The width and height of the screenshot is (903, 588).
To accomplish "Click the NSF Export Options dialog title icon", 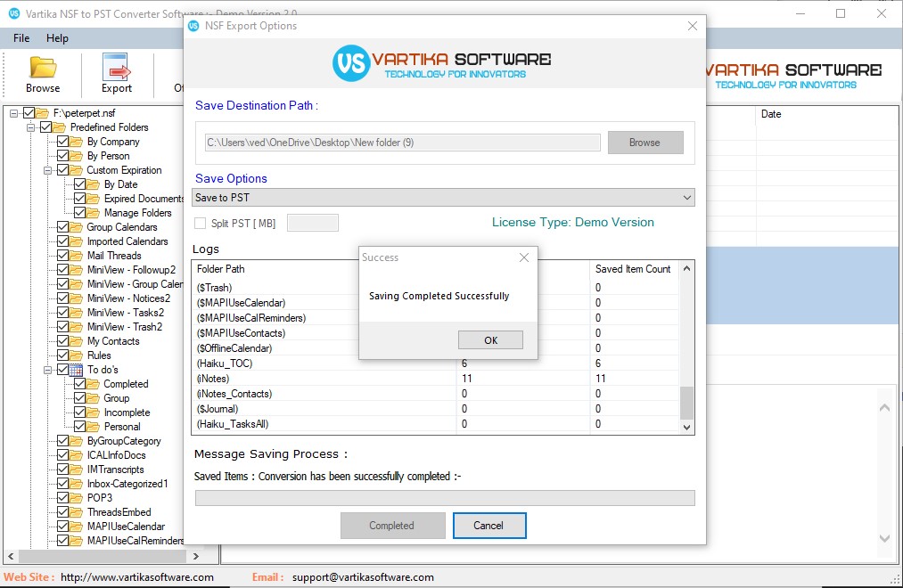I will pos(194,26).
